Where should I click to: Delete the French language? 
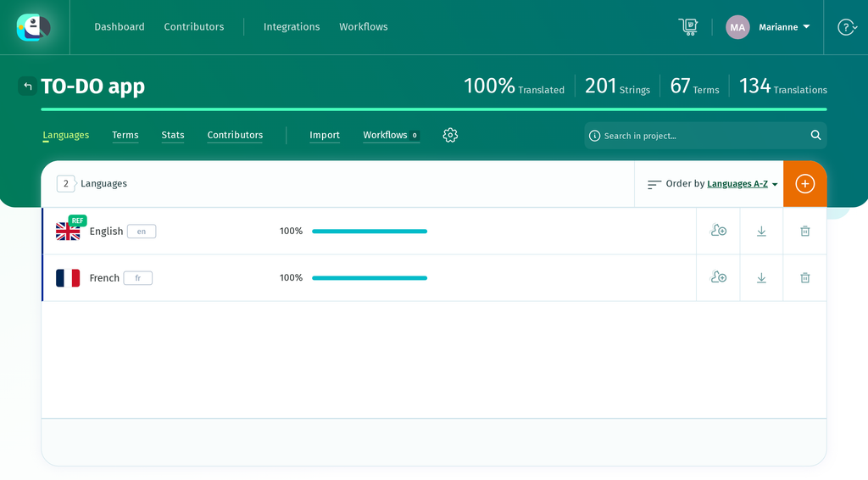805,278
